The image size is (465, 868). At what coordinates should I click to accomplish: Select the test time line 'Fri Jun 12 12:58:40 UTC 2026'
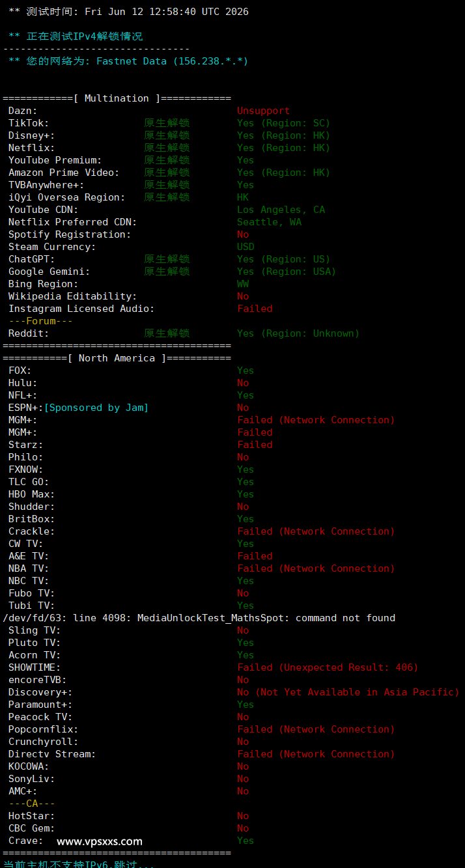(x=166, y=12)
